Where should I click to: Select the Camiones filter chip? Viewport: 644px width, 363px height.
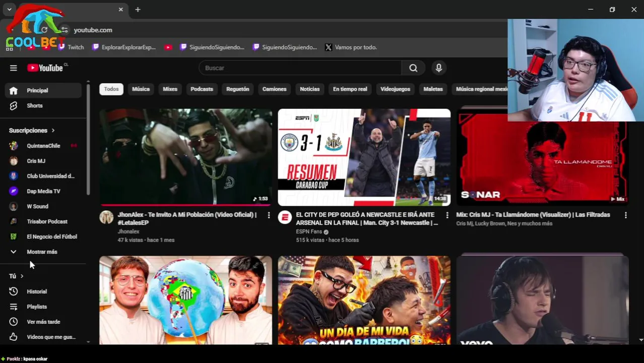click(x=274, y=89)
